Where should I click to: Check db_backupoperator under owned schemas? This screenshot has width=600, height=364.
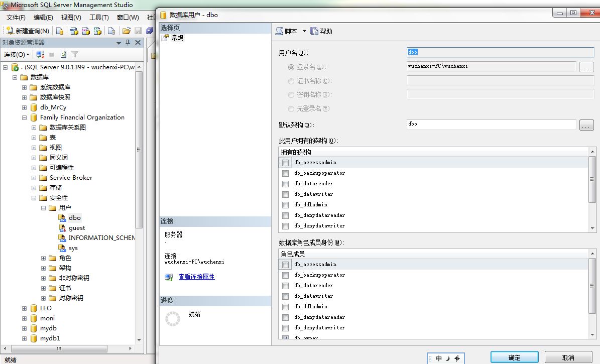286,173
